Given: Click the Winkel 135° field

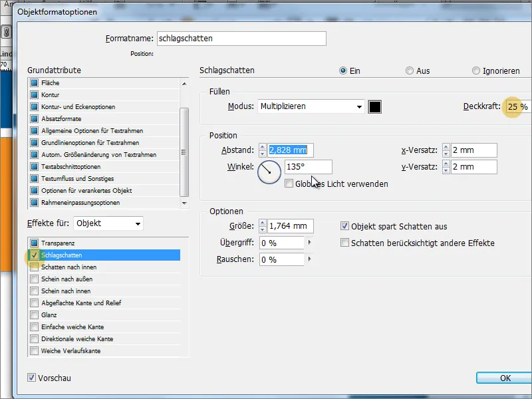Looking at the screenshot, I should point(308,167).
